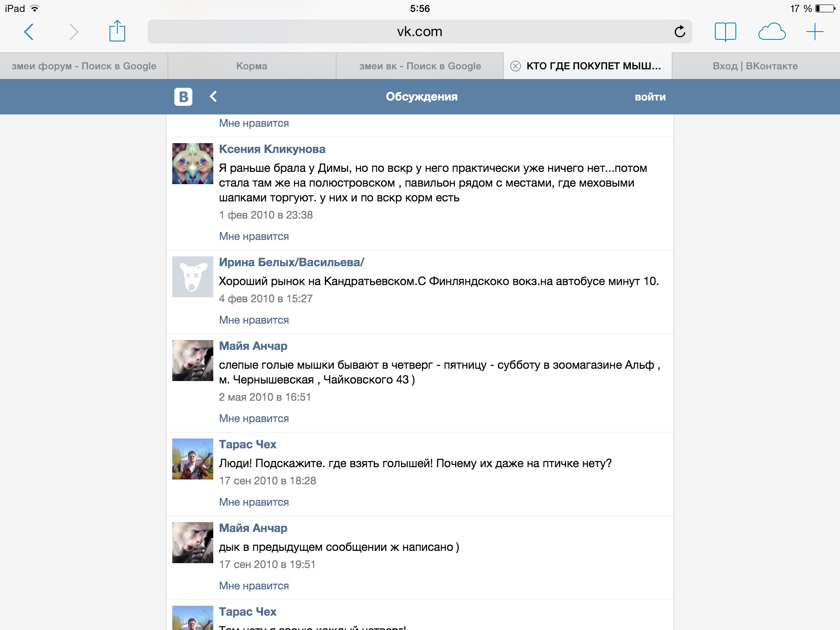The image size is (840, 630).
Task: Tap the vk.com address field
Action: [x=410, y=32]
